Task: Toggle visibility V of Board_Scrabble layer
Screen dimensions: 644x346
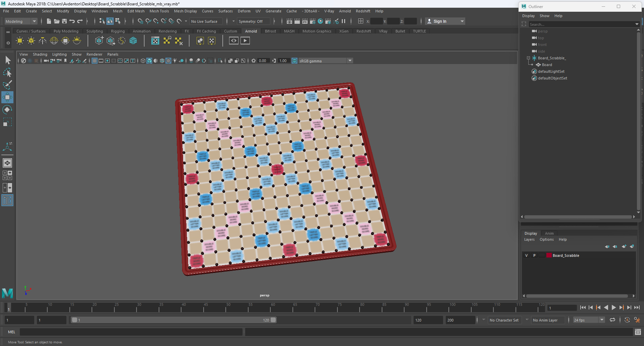Action: pos(526,255)
